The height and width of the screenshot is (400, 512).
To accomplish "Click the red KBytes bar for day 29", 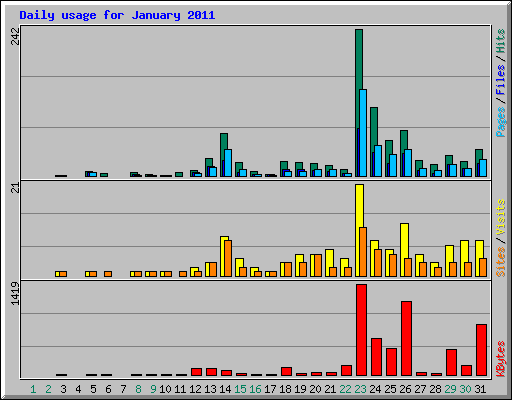I will pos(451,362).
